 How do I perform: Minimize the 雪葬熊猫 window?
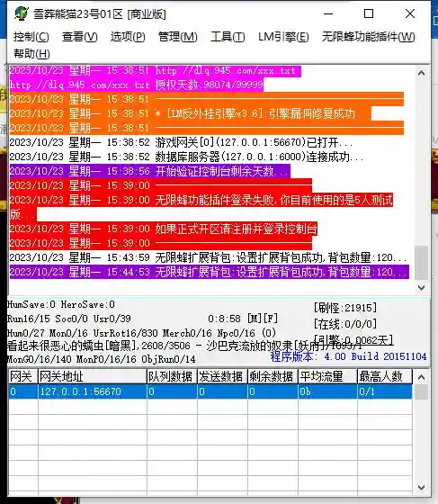[x=328, y=13]
